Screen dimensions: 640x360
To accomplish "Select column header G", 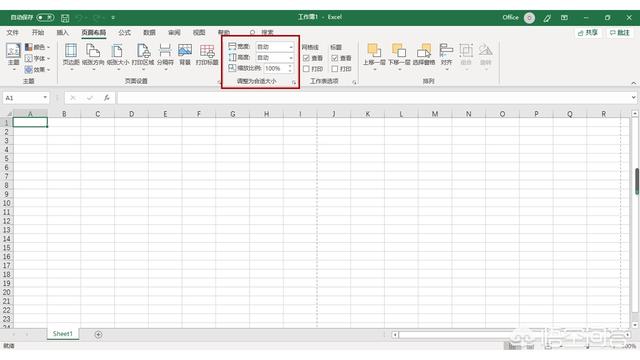I will pos(232,114).
